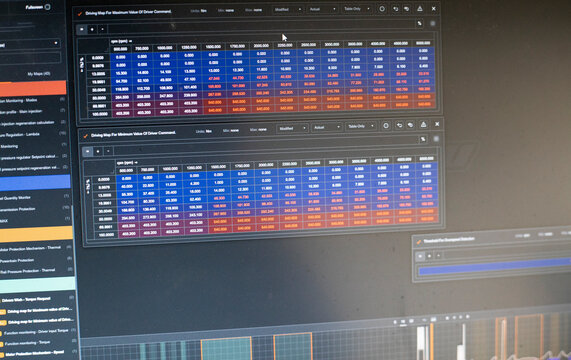Open Actual dropdown in Minimum Value map
Image resolution: width=571 pixels, height=360 pixels.
point(326,127)
